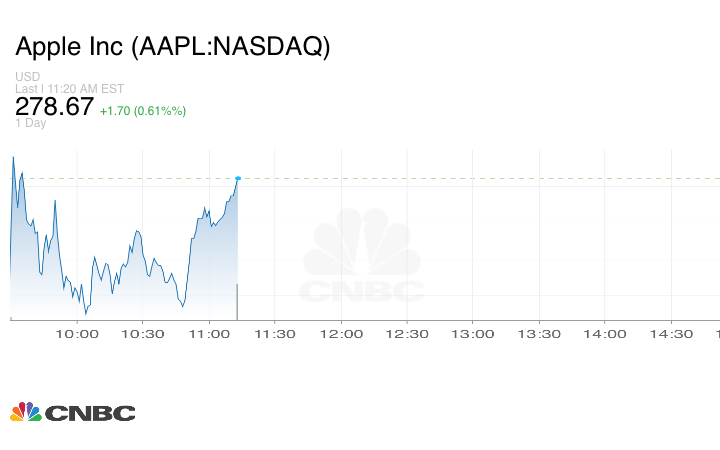Click the 278.67 last price value

click(54, 106)
